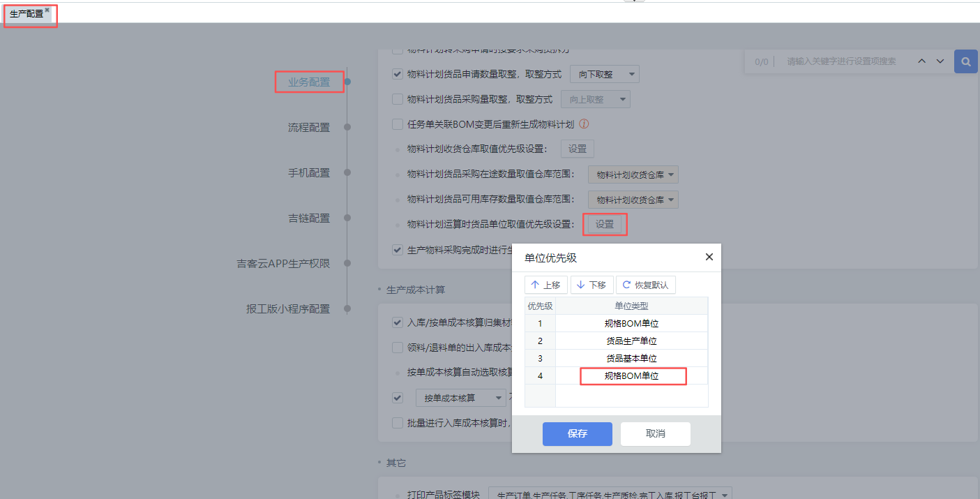Open the 向下取整 rounding dropdown

coord(604,74)
